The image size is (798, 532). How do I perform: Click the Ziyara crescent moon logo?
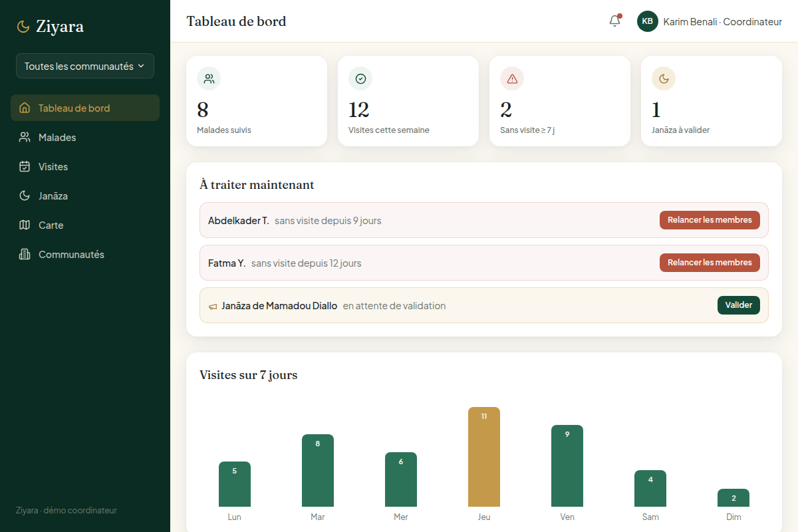tap(23, 27)
